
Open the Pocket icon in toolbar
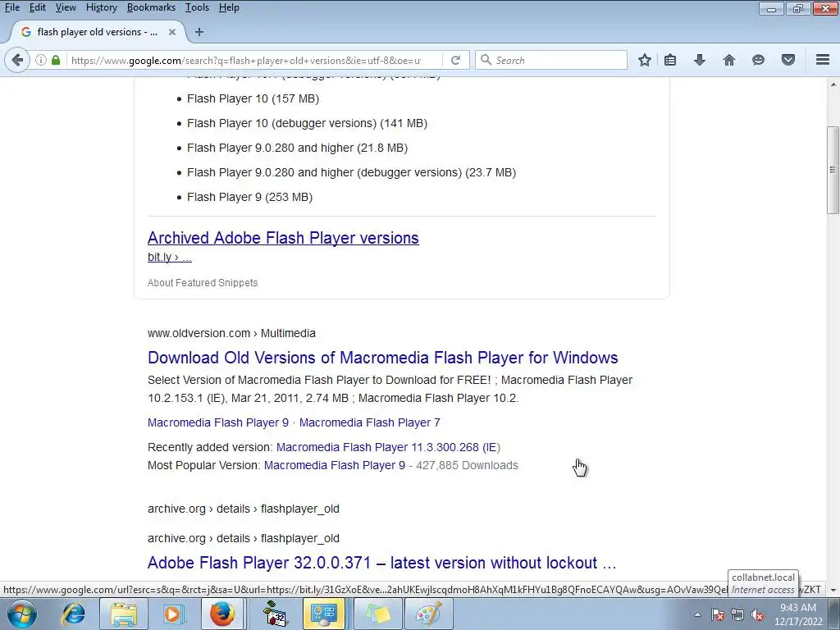click(x=788, y=60)
